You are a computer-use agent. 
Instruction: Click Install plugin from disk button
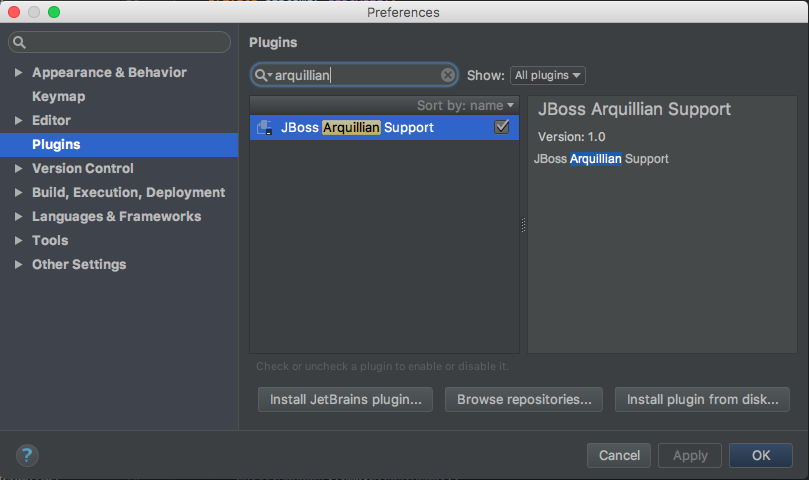(x=702, y=399)
